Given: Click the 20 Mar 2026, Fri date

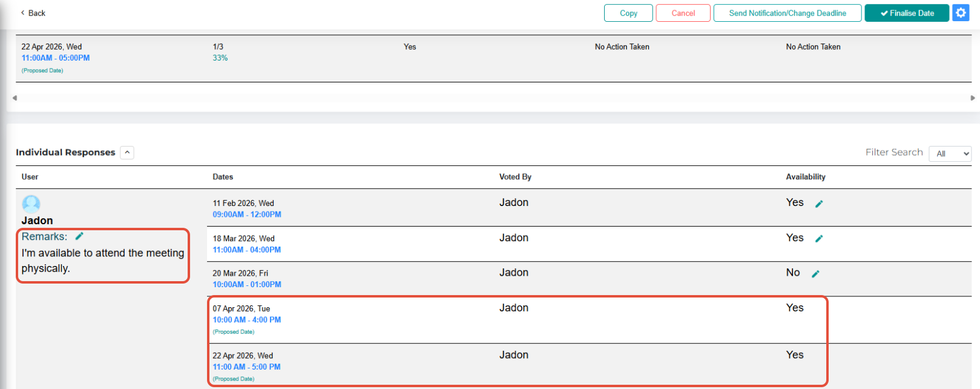Looking at the screenshot, I should [x=240, y=273].
